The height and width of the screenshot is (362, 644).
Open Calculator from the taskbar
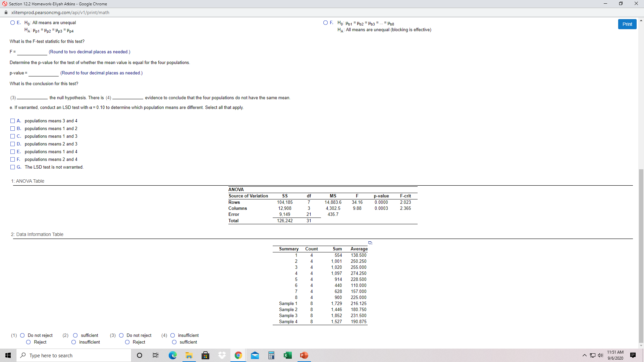(x=271, y=355)
